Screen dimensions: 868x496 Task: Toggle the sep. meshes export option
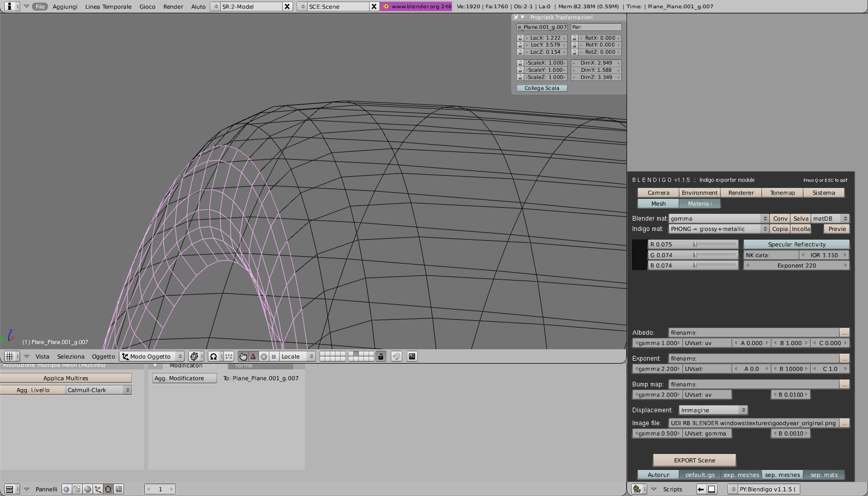pos(782,475)
